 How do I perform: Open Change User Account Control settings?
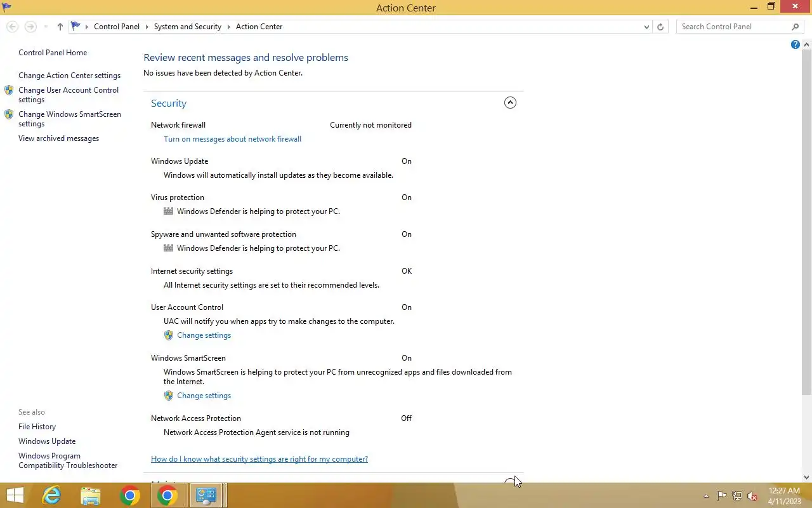[x=69, y=95]
